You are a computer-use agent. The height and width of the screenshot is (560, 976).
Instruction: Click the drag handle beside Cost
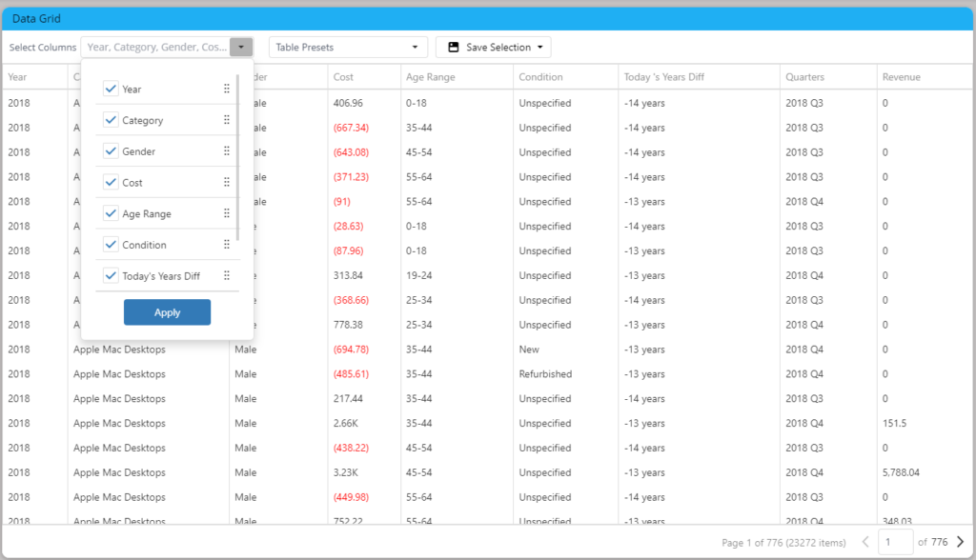[227, 182]
